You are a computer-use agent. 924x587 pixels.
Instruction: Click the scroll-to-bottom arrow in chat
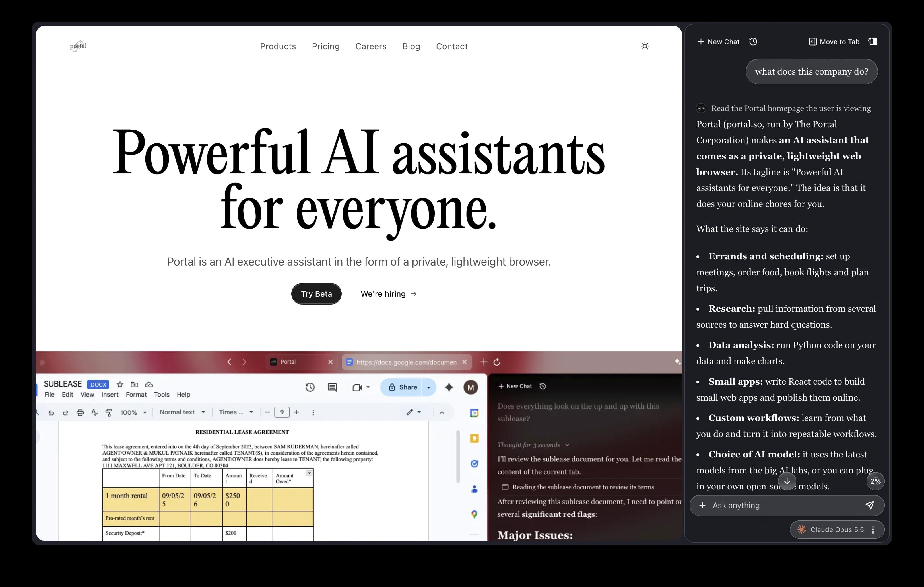point(787,481)
